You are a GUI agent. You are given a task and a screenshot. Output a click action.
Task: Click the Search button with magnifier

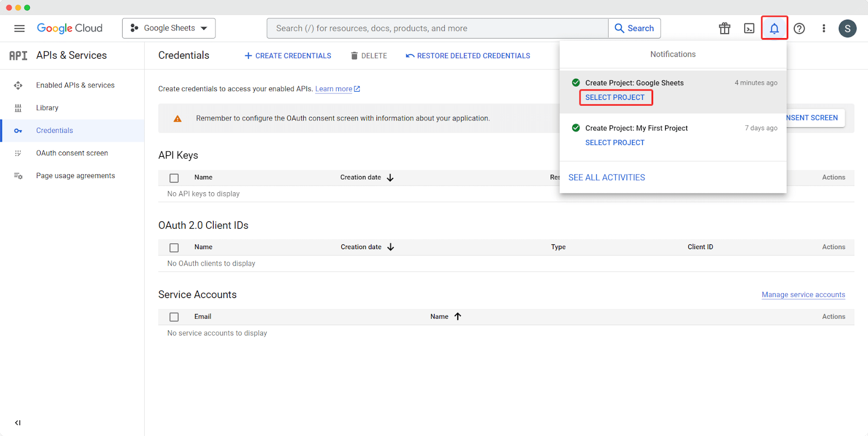(x=634, y=28)
